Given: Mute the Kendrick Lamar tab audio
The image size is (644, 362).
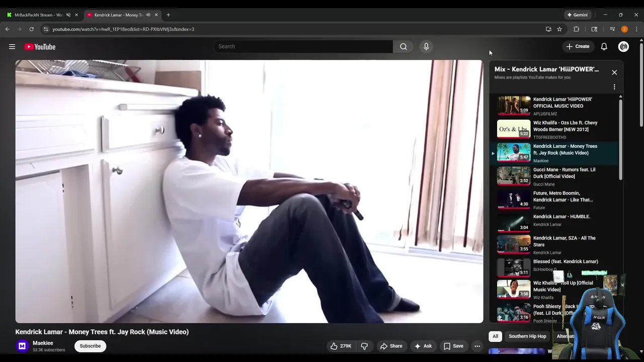Looking at the screenshot, I should point(148,15).
